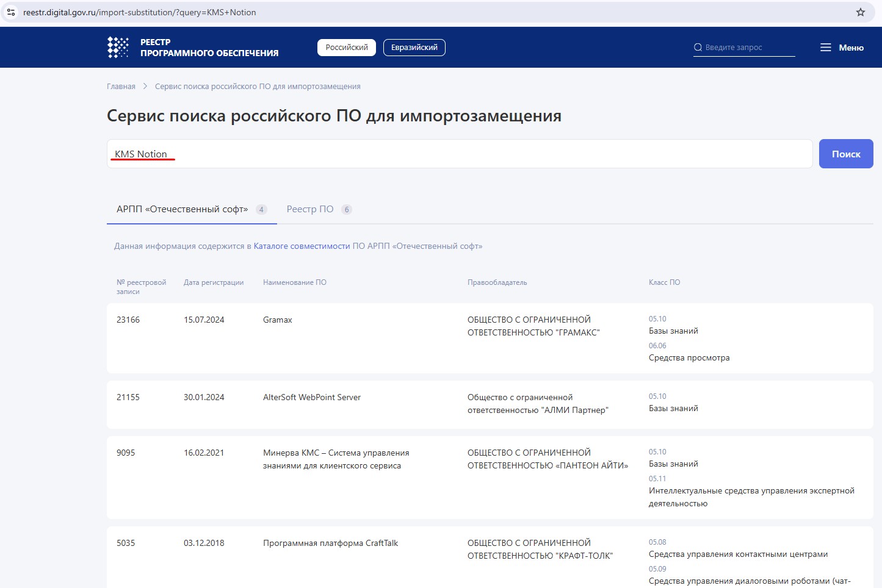
Task: Click the count badge 6 on Реестр ПО
Action: (x=347, y=210)
